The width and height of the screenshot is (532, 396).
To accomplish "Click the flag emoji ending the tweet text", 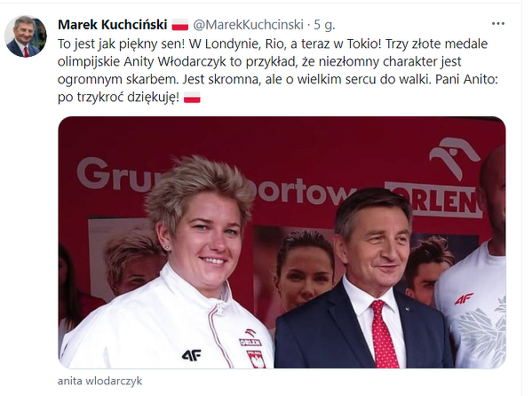I will tap(192, 98).
